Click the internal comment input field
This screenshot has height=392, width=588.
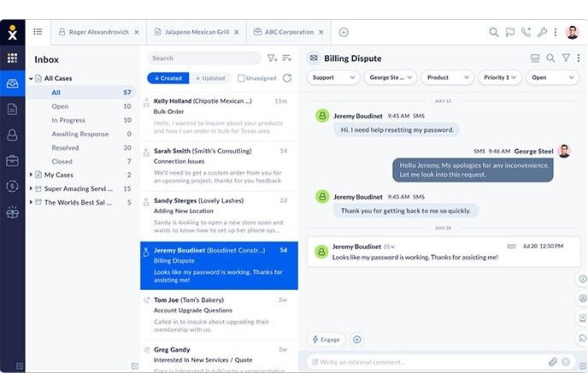417,362
